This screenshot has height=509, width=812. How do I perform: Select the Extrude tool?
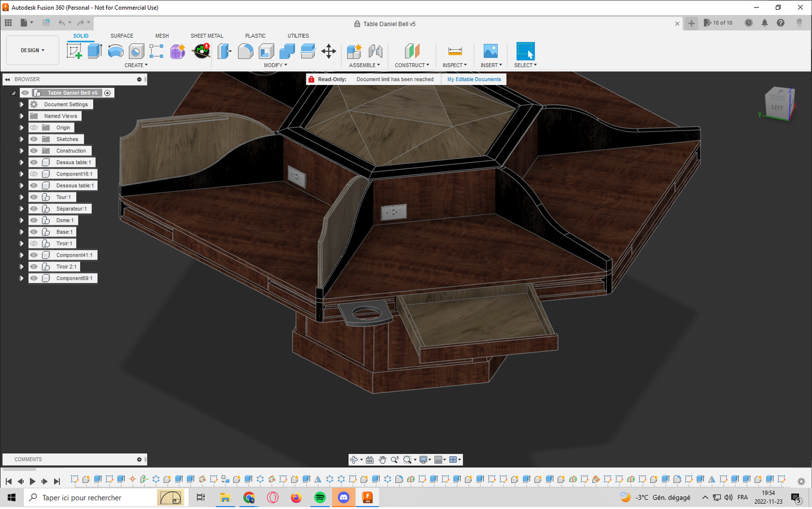[x=95, y=51]
